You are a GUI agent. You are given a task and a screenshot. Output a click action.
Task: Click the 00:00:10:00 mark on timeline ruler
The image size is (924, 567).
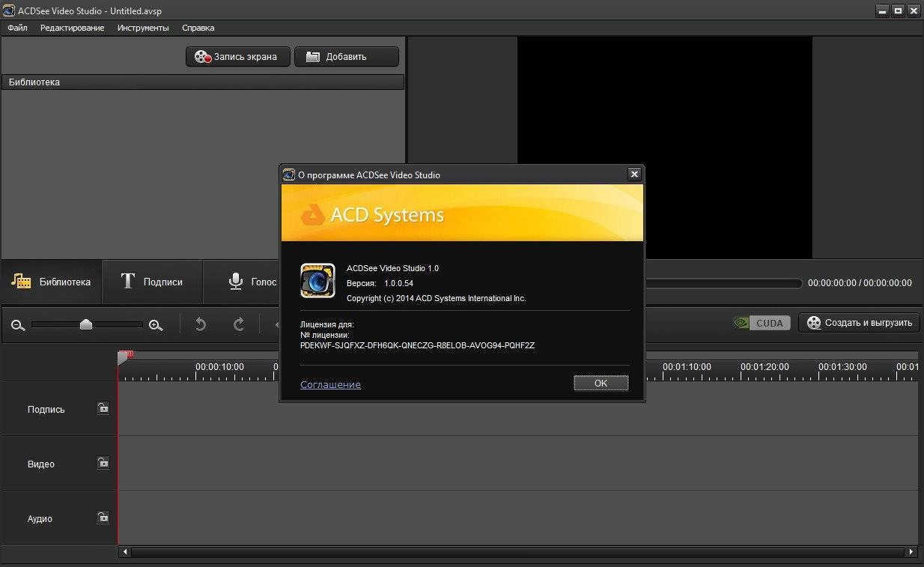tap(219, 367)
